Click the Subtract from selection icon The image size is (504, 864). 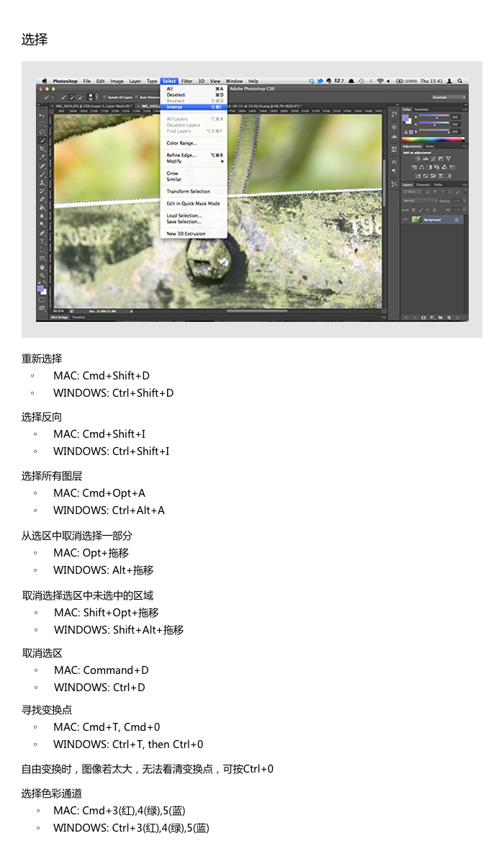[80, 97]
